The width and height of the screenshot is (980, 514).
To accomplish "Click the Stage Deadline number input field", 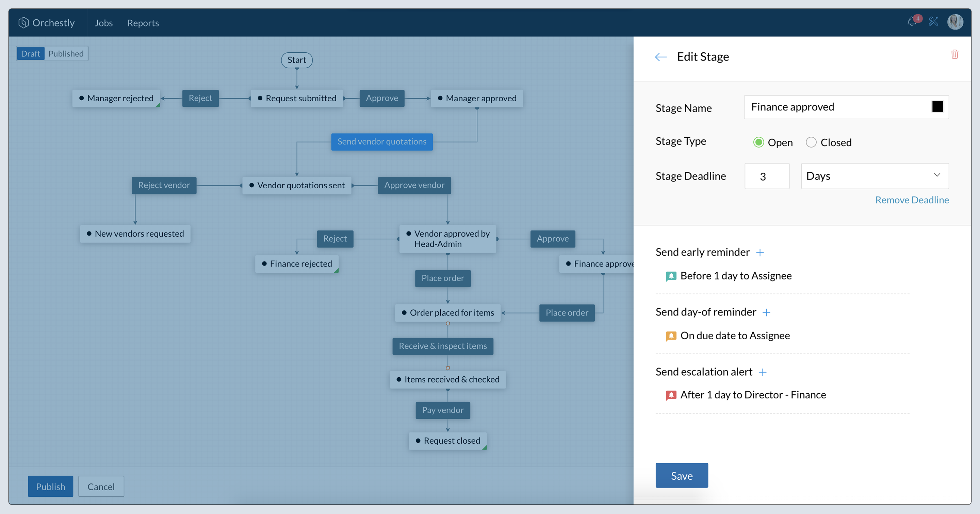I will click(x=767, y=176).
